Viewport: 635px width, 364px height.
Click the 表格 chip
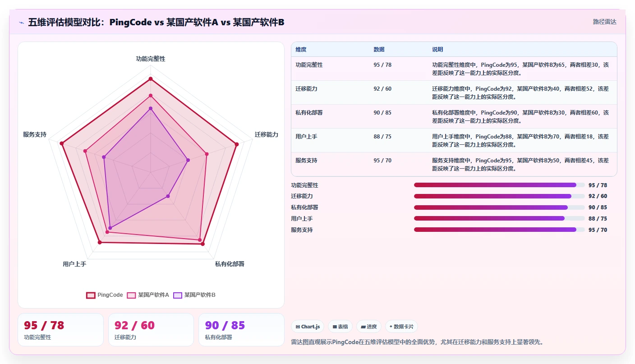340,327
